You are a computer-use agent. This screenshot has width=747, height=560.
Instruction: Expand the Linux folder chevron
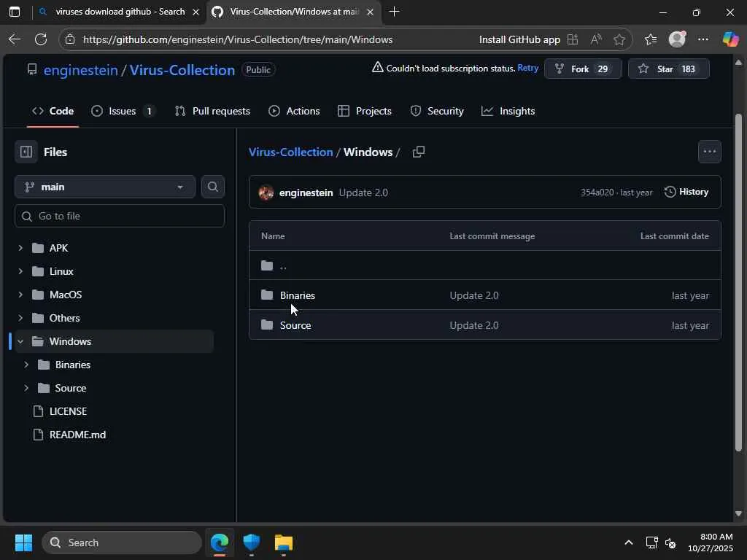[x=20, y=271]
